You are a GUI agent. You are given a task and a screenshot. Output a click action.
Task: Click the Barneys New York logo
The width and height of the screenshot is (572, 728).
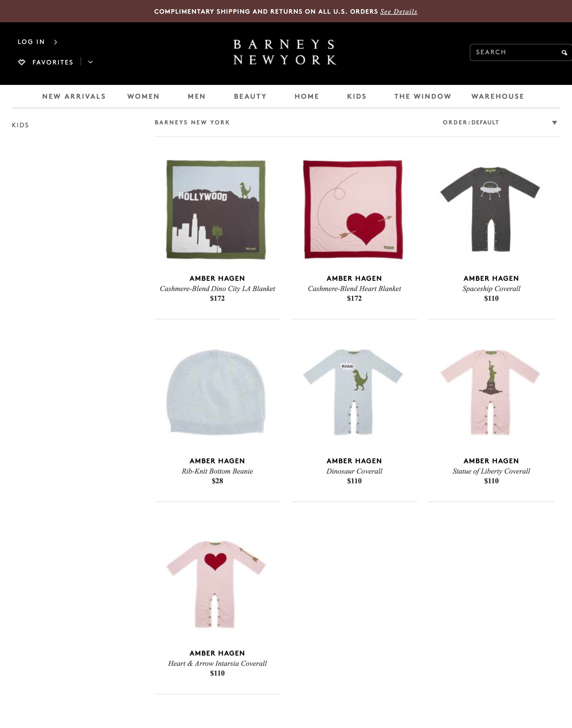tap(285, 52)
